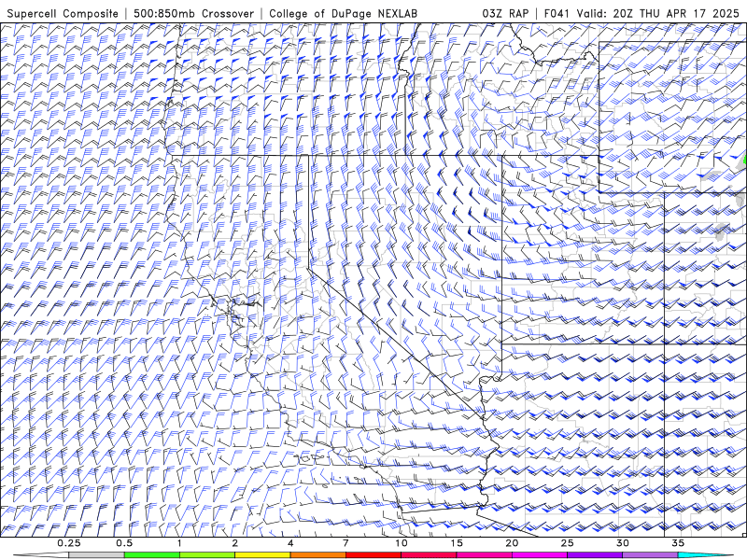Click the "Supercell Composite" title text
Screen dimensions: 747x560
(63, 14)
